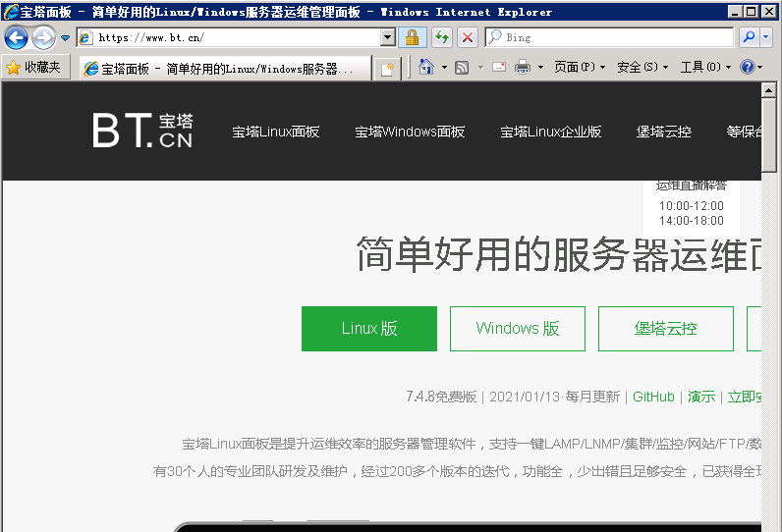Image resolution: width=782 pixels, height=532 pixels.
Task: Click the RSS feeds icon
Action: click(462, 68)
